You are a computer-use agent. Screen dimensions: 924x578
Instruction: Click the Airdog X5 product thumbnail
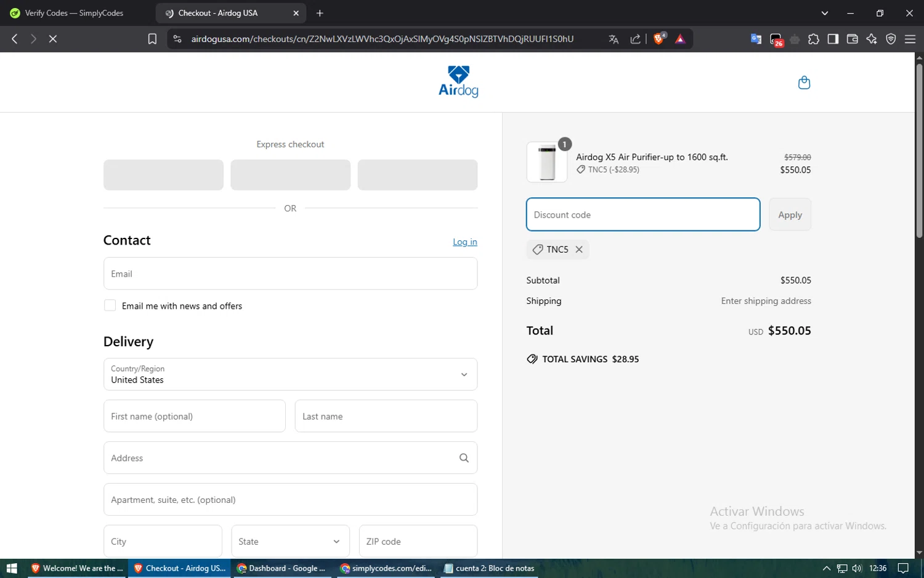547,162
